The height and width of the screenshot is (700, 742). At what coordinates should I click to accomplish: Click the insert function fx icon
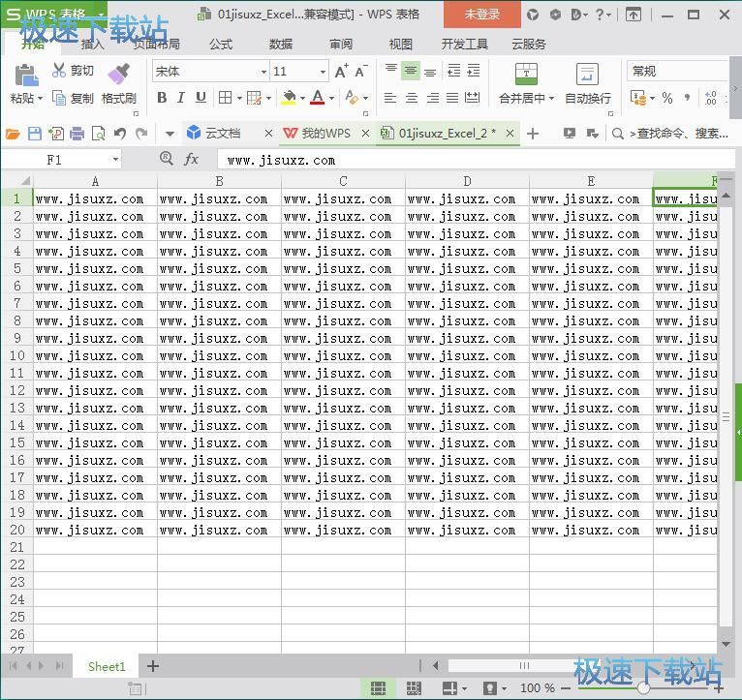(191, 160)
